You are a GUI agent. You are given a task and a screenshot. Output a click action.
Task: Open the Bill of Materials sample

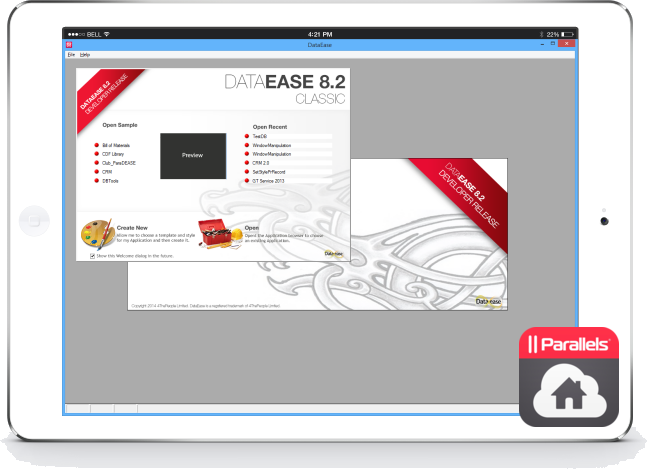(116, 145)
